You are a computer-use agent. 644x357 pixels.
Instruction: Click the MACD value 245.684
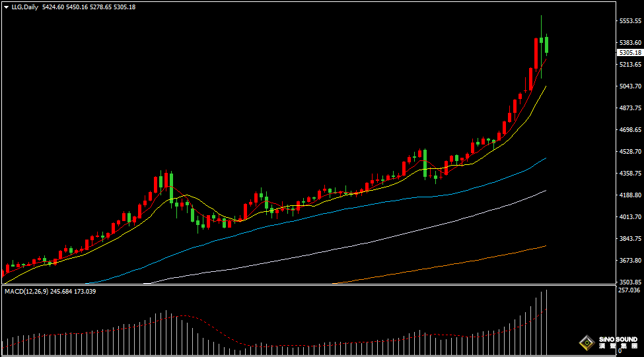[61, 292]
